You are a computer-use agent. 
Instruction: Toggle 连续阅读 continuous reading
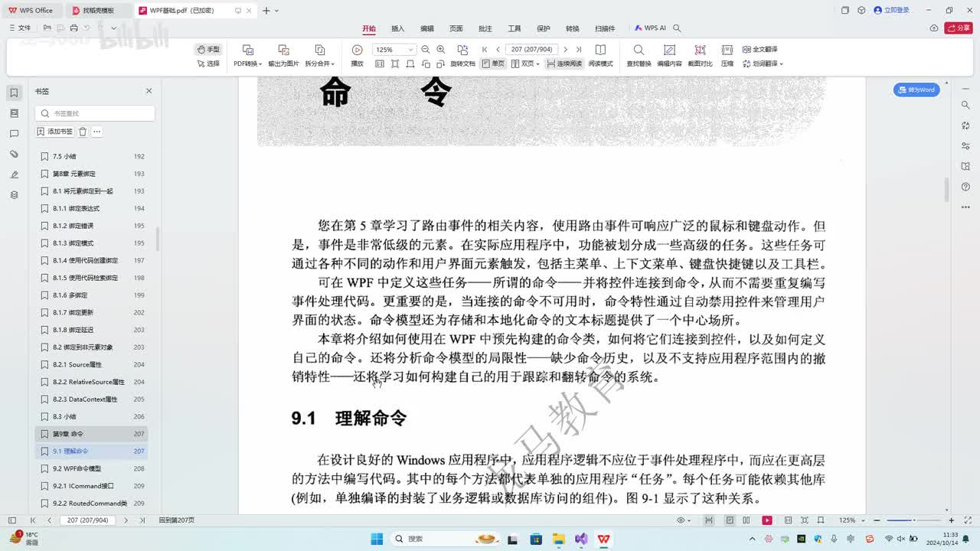[564, 64]
